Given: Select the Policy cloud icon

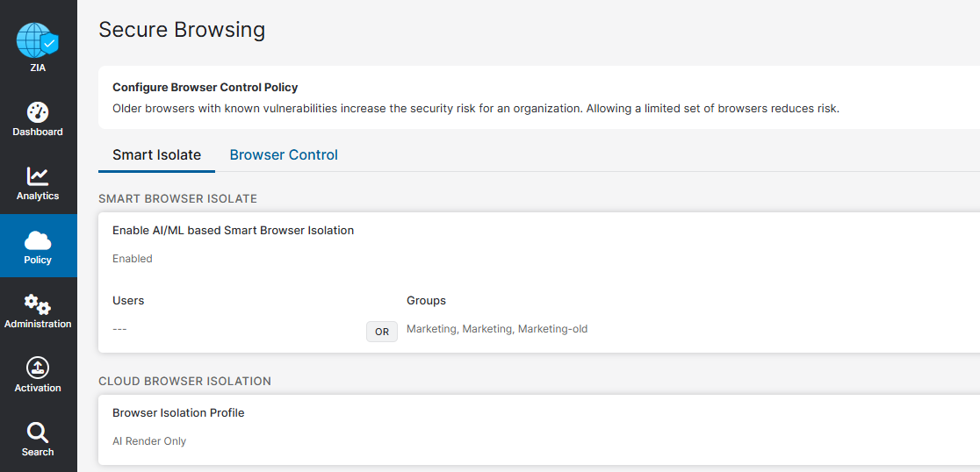Looking at the screenshot, I should pos(38,240).
